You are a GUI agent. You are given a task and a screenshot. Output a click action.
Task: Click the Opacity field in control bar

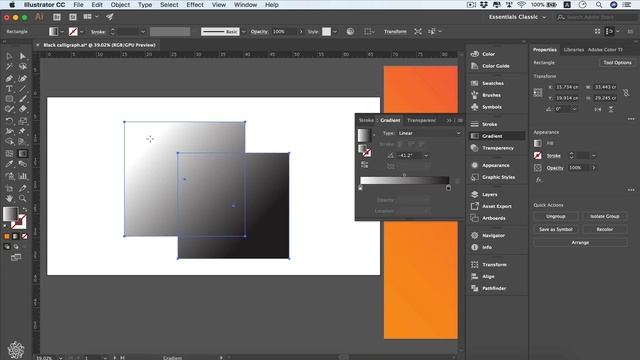pos(284,31)
